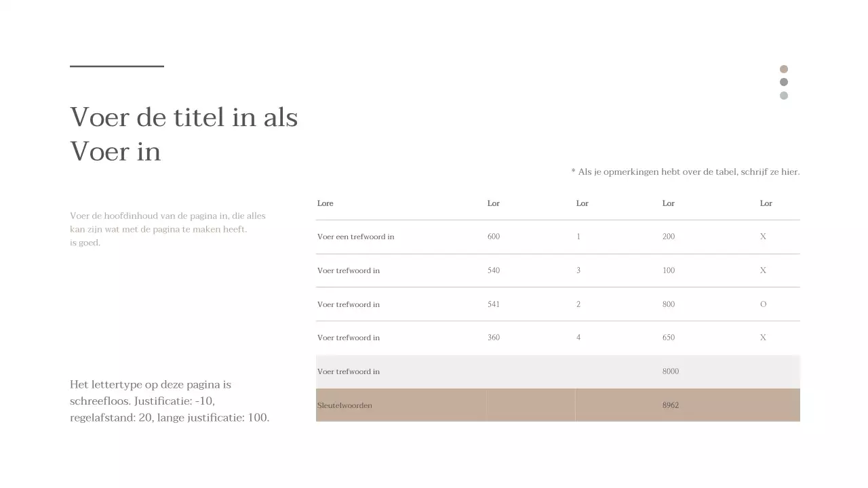The image size is (868, 488).
Task: Select the cell showing 800
Action: [x=669, y=304]
